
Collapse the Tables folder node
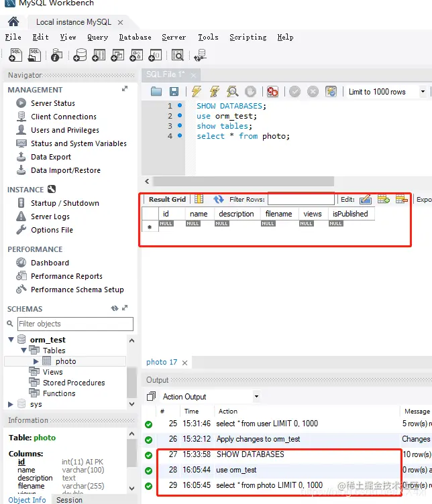[x=23, y=351]
